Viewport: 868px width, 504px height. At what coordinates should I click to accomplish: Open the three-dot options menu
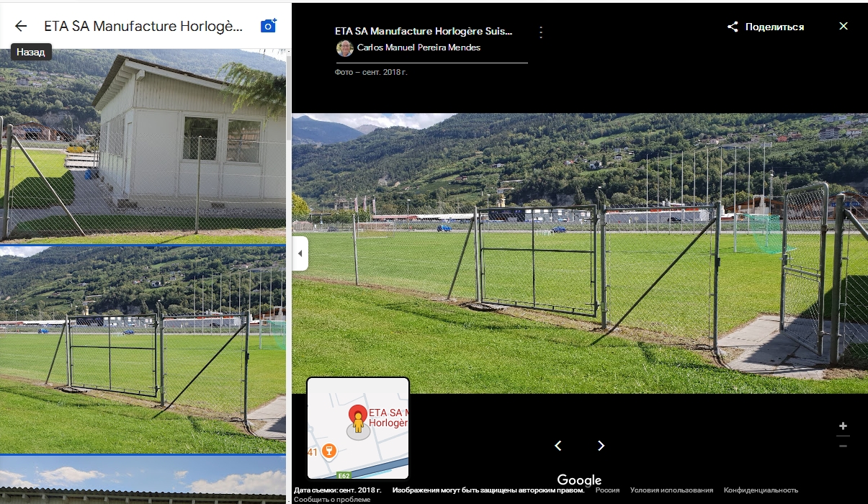(x=541, y=32)
